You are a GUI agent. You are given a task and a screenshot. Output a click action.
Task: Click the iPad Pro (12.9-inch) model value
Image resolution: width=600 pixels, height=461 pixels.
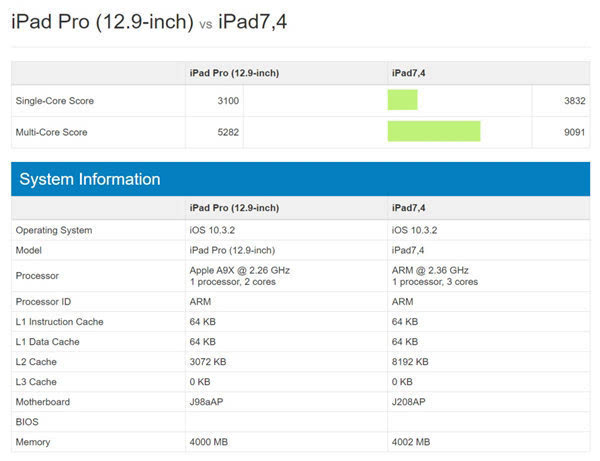(232, 250)
